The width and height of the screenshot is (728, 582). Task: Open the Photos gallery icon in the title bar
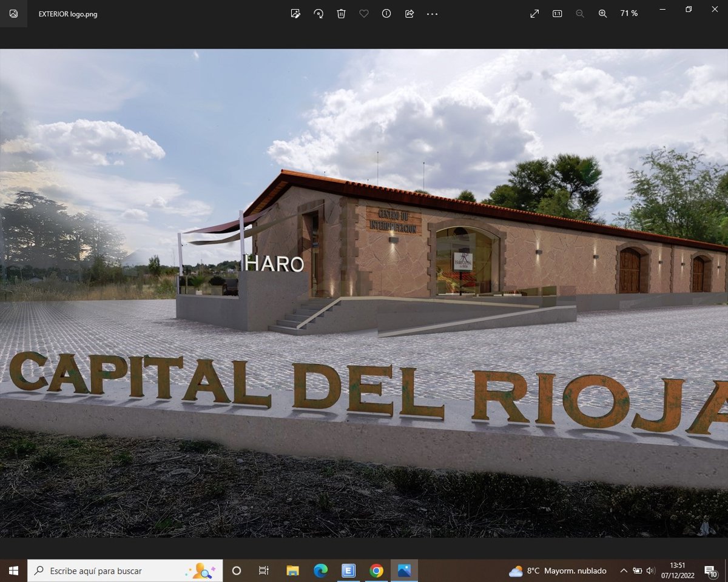coord(13,13)
